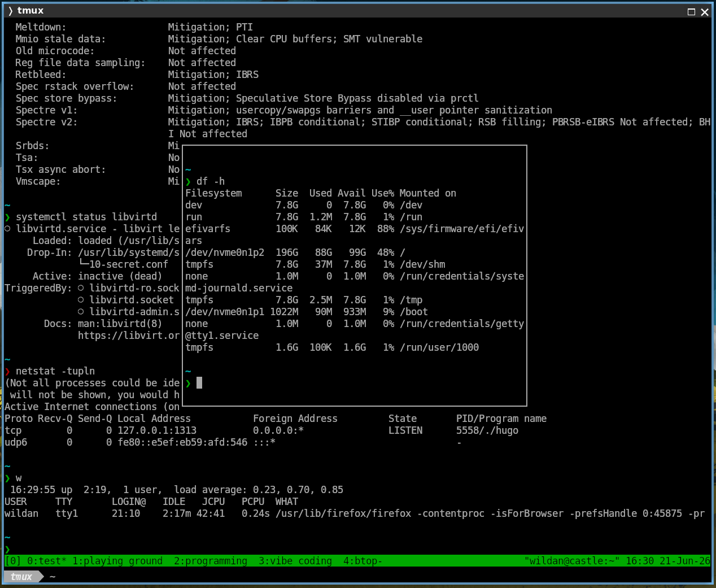Click the Meltdown vulnerability line
Viewport: 716px width, 588px height.
coord(134,27)
